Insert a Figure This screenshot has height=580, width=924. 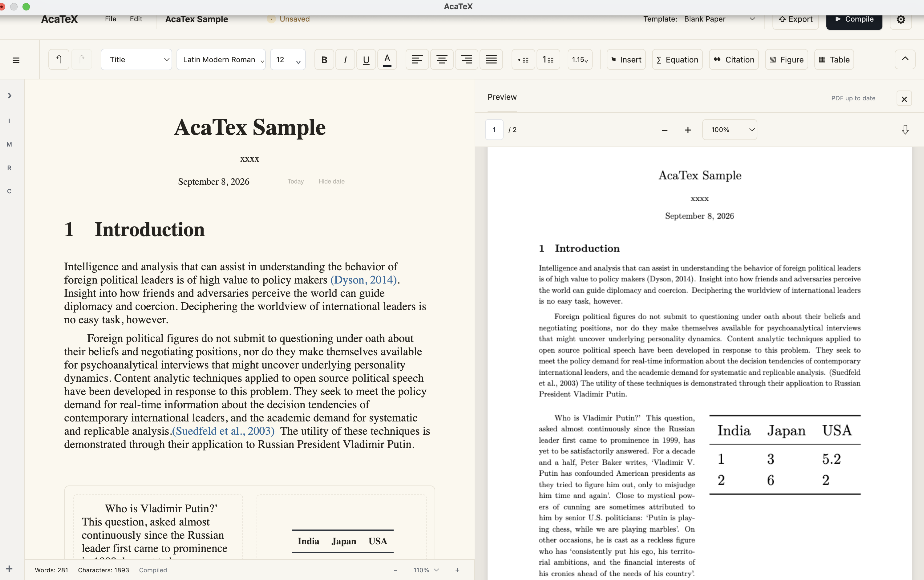point(787,59)
